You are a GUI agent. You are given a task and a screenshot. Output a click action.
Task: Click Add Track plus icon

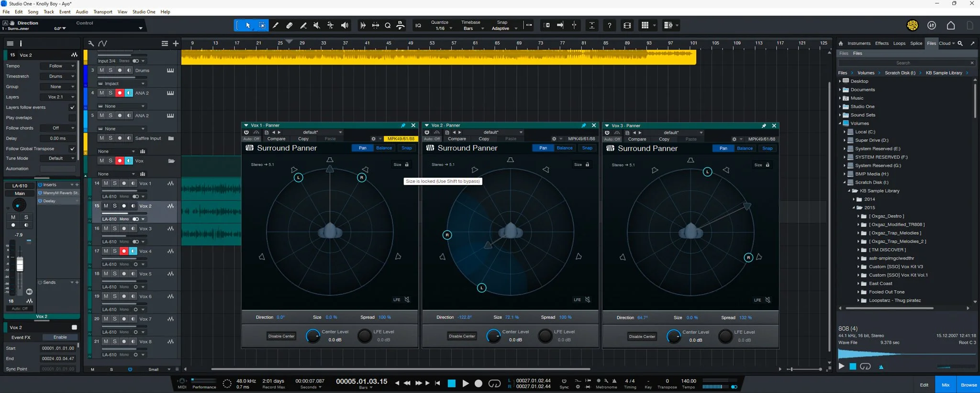point(176,44)
